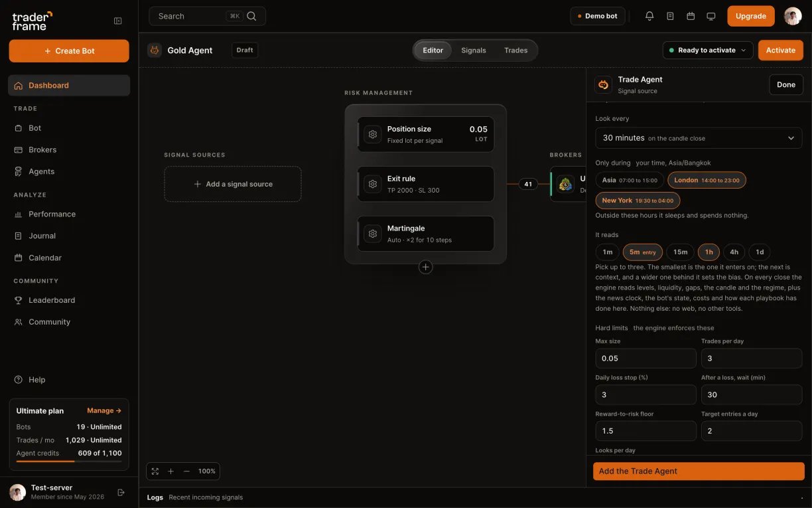The width and height of the screenshot is (812, 508).
Task: Toggle the London session chip
Action: click(x=707, y=180)
